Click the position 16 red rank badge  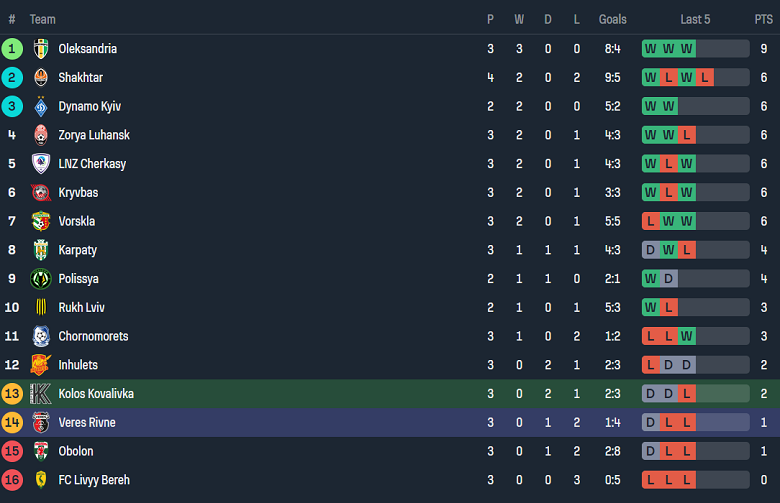tap(12, 480)
